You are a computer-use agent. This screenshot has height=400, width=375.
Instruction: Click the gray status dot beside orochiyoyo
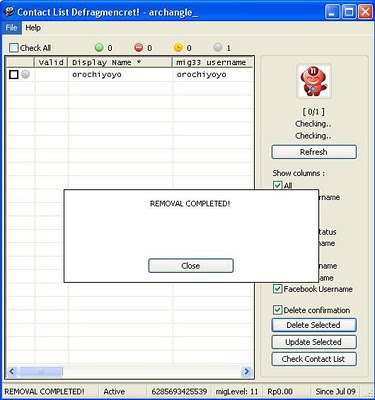[25, 74]
